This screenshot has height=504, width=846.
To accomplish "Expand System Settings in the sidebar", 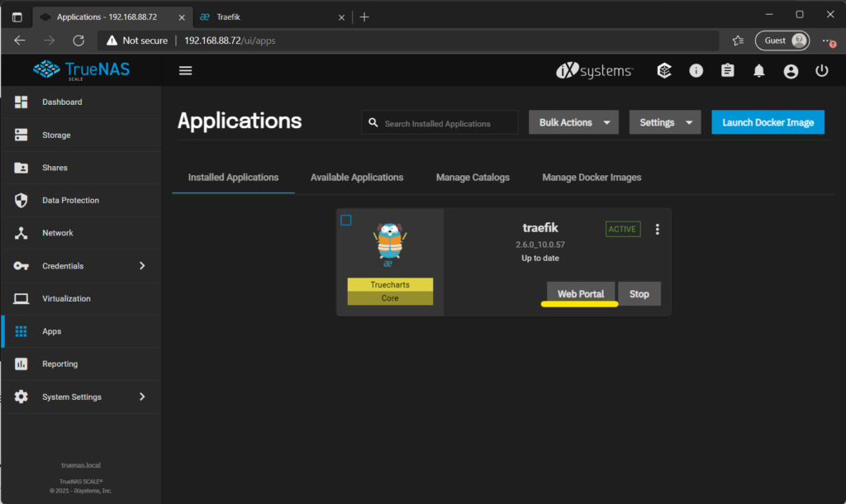I will pyautogui.click(x=81, y=397).
